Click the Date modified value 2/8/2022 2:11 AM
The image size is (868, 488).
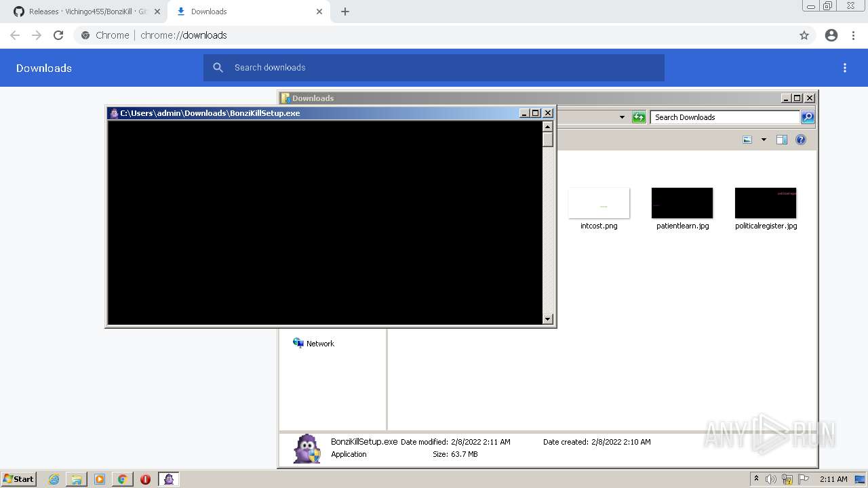click(481, 442)
